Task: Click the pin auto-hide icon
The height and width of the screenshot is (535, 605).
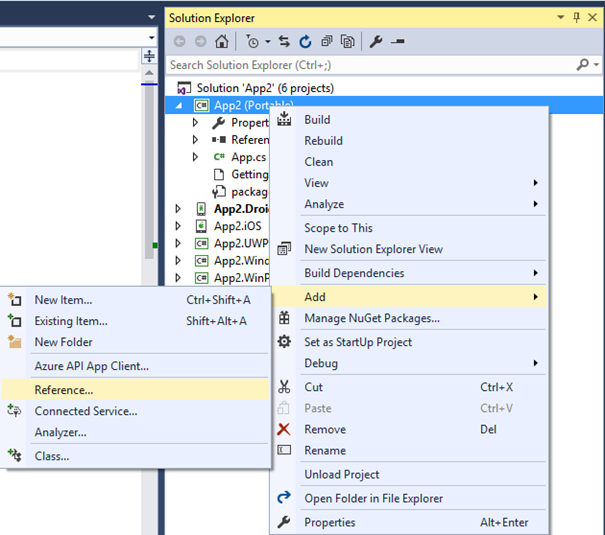Action: (x=576, y=18)
